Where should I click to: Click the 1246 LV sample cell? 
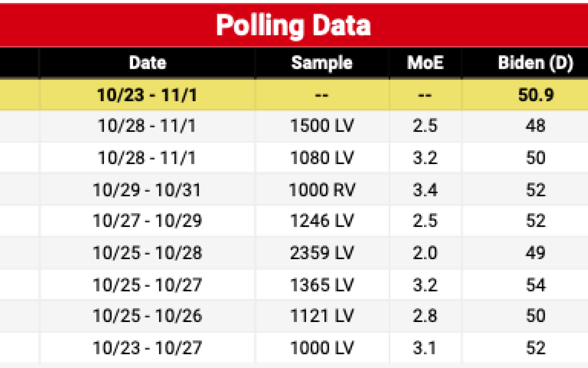tap(322, 221)
